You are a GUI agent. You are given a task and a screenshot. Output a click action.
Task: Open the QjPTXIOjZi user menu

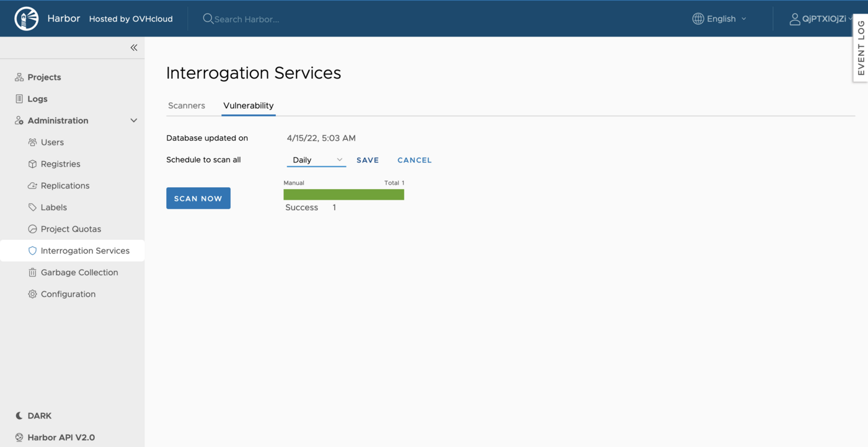821,19
